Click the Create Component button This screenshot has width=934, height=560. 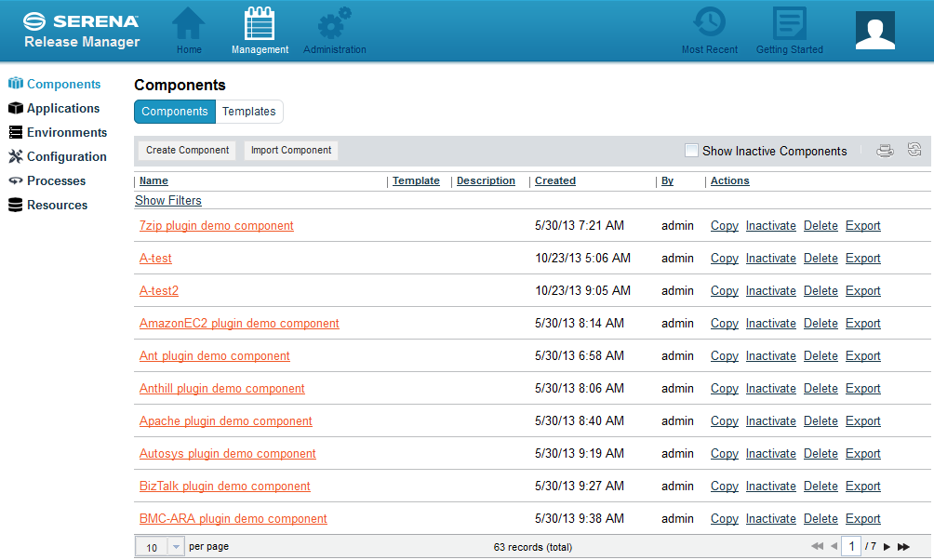[x=187, y=151]
